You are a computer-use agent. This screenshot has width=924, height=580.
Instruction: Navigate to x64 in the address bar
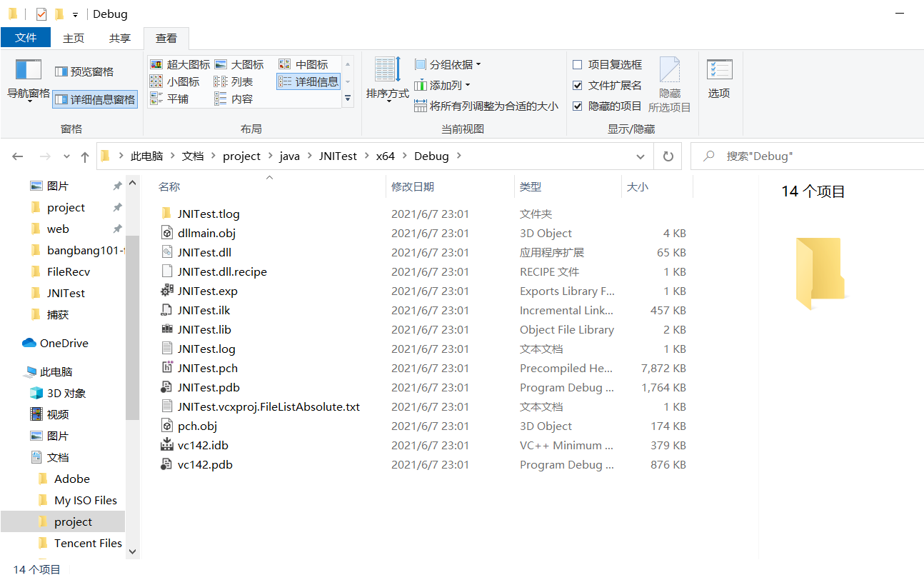coord(386,156)
